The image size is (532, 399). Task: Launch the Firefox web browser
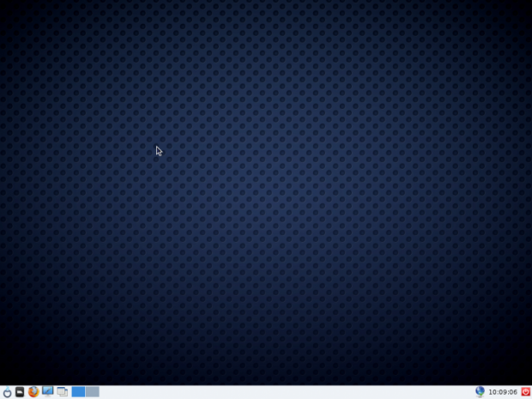(x=33, y=392)
